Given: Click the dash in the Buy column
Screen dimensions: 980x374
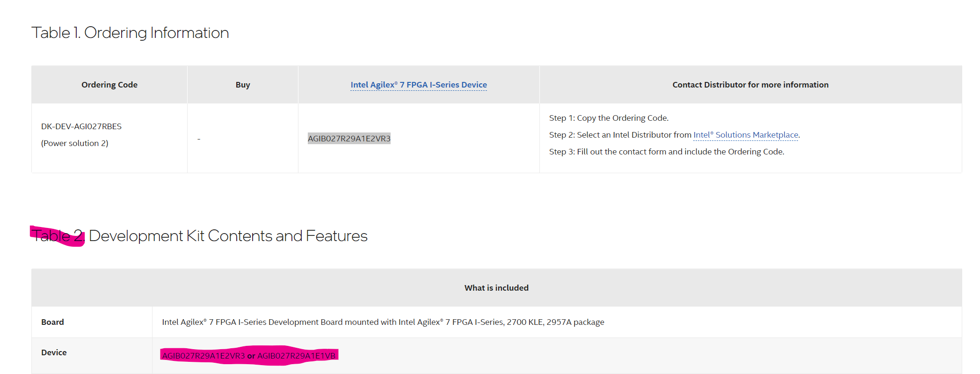Looking at the screenshot, I should point(199,139).
